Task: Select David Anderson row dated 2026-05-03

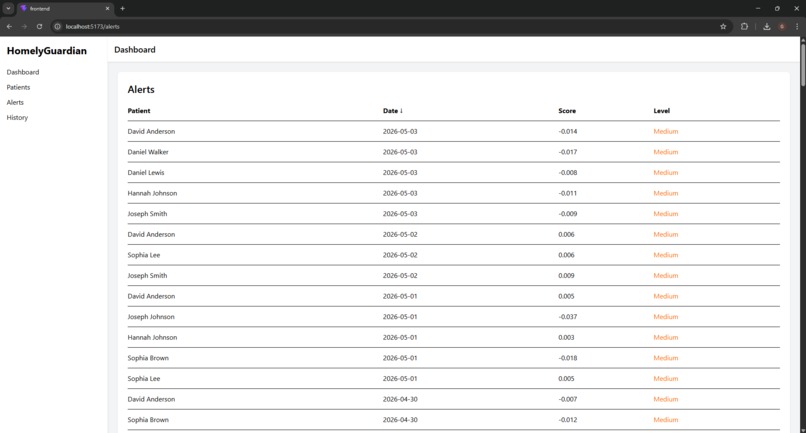Action: click(453, 131)
